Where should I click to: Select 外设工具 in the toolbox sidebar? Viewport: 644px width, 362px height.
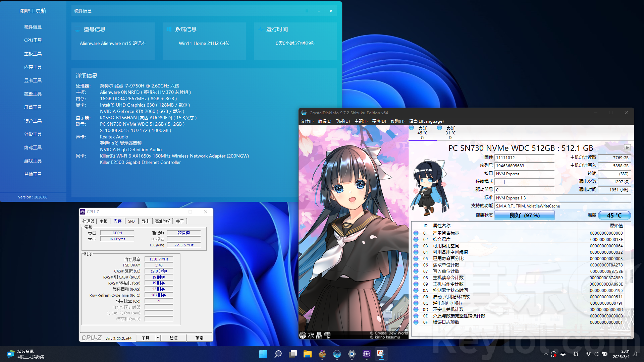click(33, 134)
